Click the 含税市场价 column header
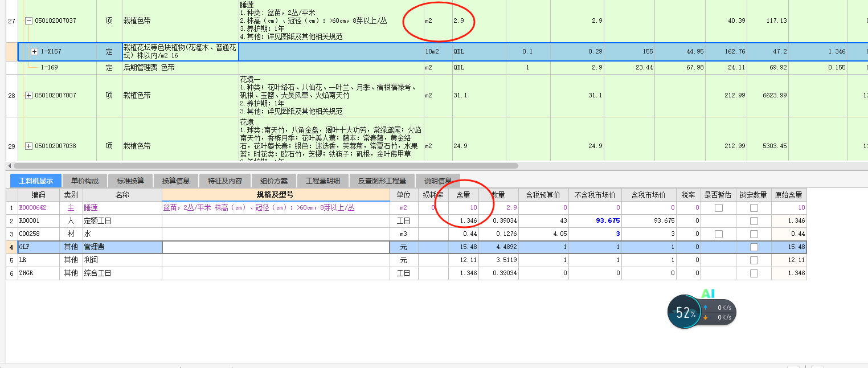The width and height of the screenshot is (868, 368). tap(648, 195)
